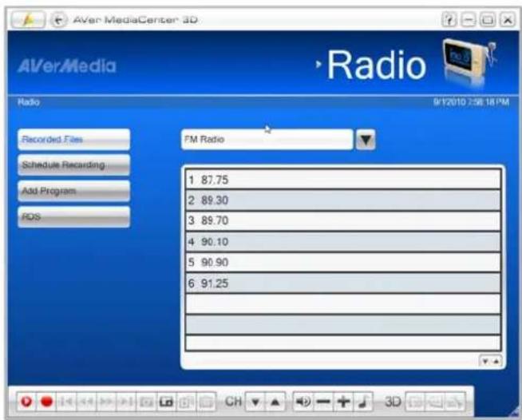522x420 pixels.
Task: Minimize the MediaCenter window
Action: tap(468, 20)
